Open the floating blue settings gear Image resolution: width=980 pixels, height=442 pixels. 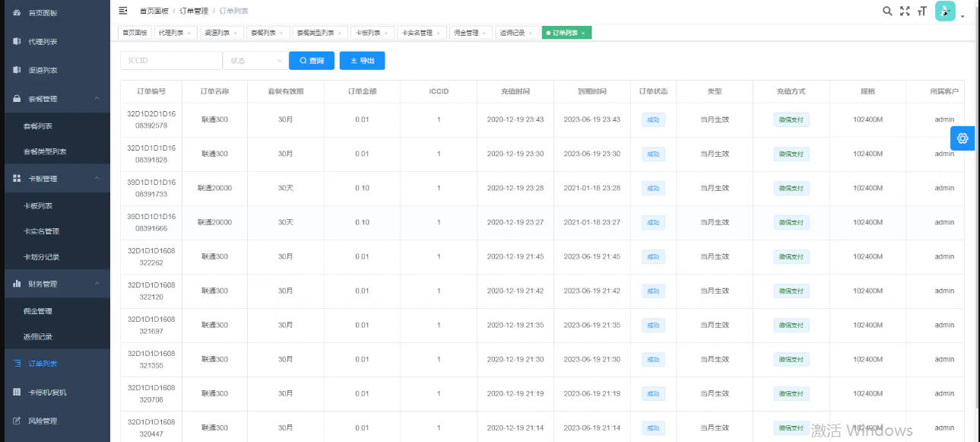point(963,138)
